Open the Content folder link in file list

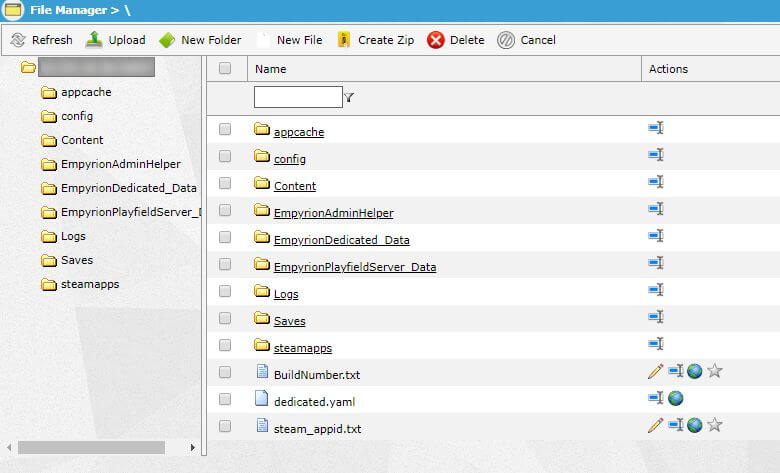pyautogui.click(x=294, y=186)
